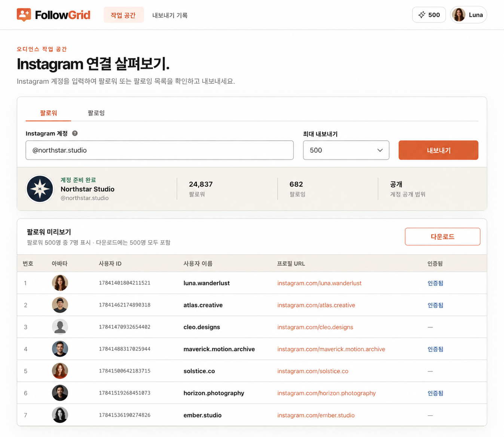The width and height of the screenshot is (504, 437).
Task: Open the instagram.com/horizon.photography link
Action: (x=326, y=393)
